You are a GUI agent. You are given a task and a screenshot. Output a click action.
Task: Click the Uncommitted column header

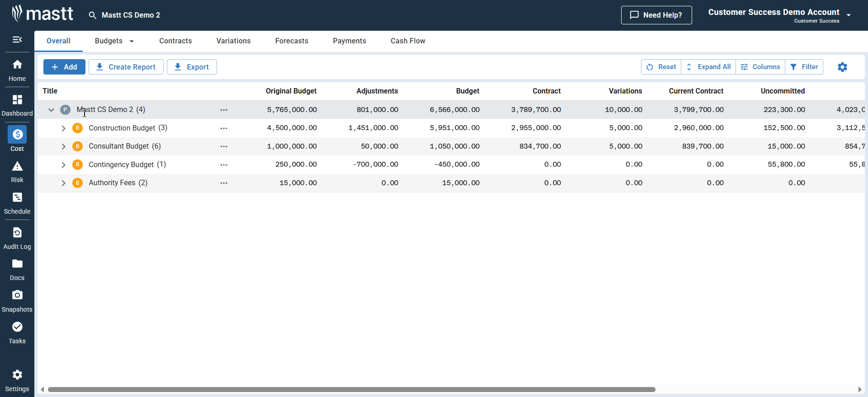click(783, 91)
